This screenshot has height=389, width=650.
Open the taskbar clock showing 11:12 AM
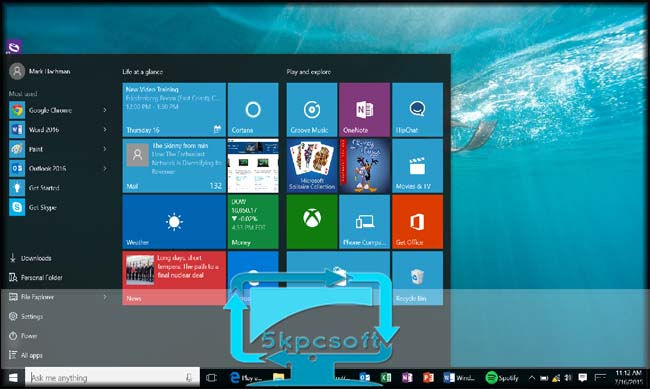(x=628, y=377)
